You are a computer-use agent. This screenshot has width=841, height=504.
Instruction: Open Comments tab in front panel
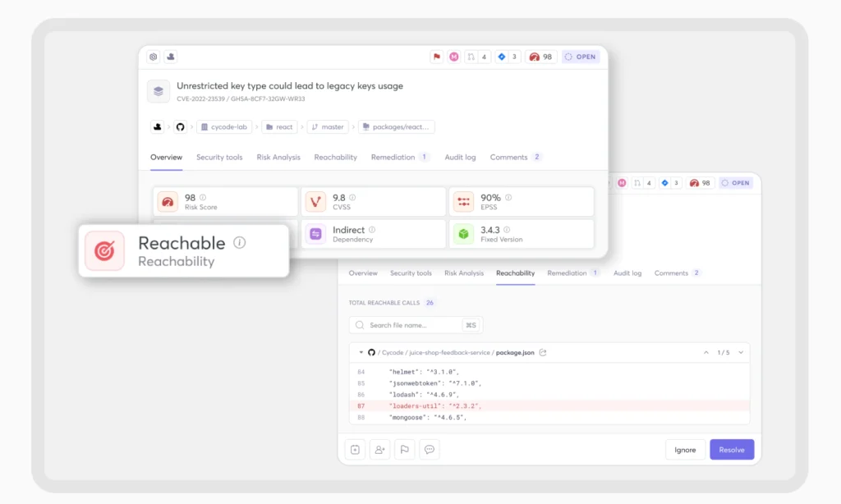click(x=516, y=157)
